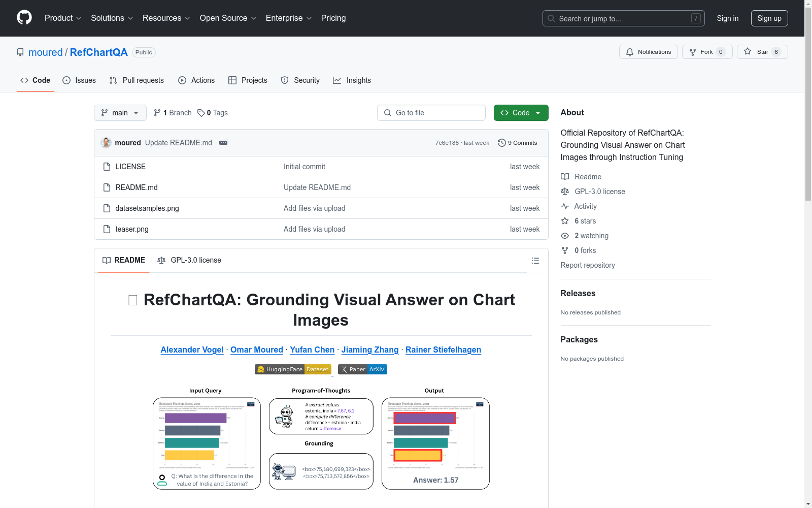
Task: Switch to the Actions tab
Action: (196, 80)
